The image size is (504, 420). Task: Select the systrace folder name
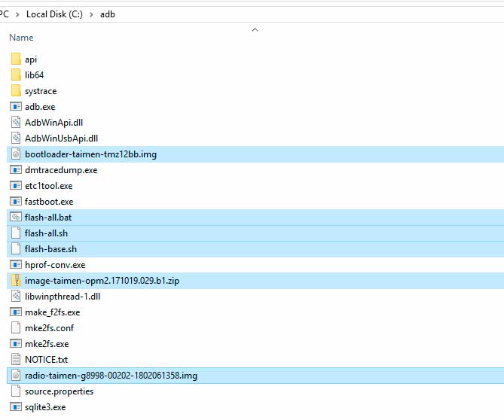point(41,91)
